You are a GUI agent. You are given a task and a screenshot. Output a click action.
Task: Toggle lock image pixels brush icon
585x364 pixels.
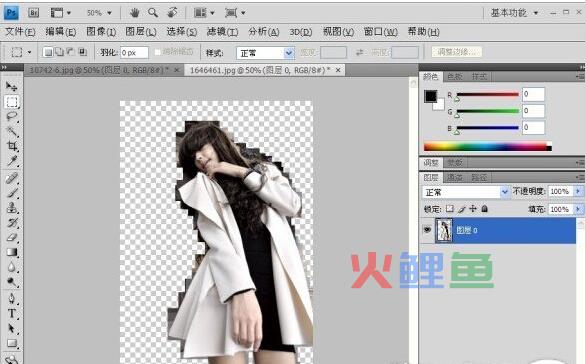[x=462, y=209]
